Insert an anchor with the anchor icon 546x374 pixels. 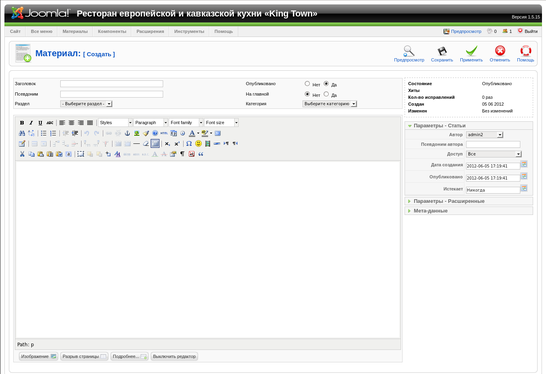point(127,133)
